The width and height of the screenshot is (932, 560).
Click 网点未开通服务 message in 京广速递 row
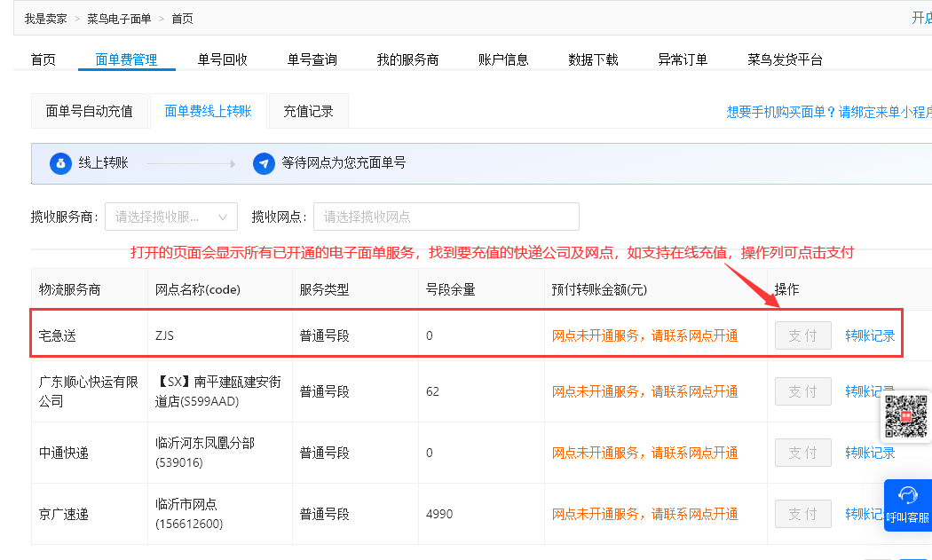coord(645,514)
